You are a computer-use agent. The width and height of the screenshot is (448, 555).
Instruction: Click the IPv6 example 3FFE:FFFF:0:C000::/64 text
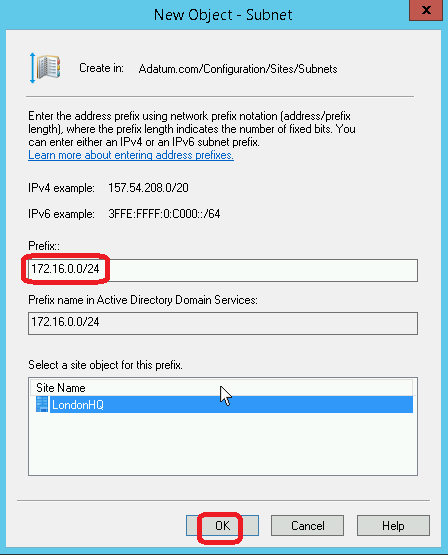164,214
